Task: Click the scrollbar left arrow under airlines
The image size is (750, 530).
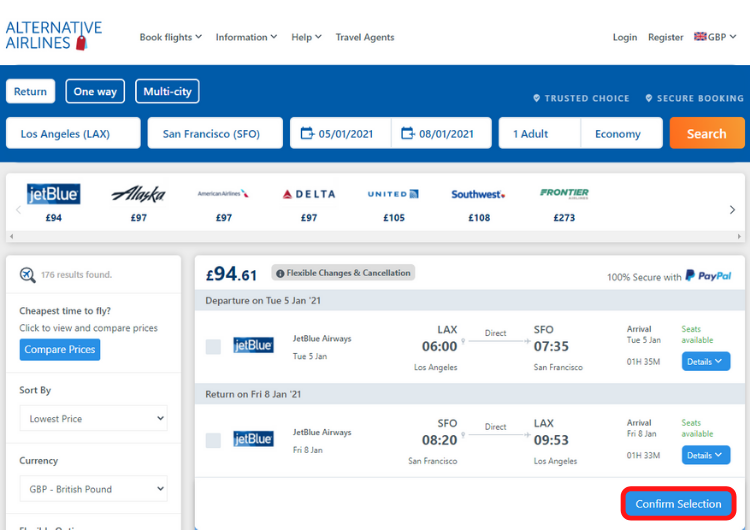Action: [x=11, y=236]
